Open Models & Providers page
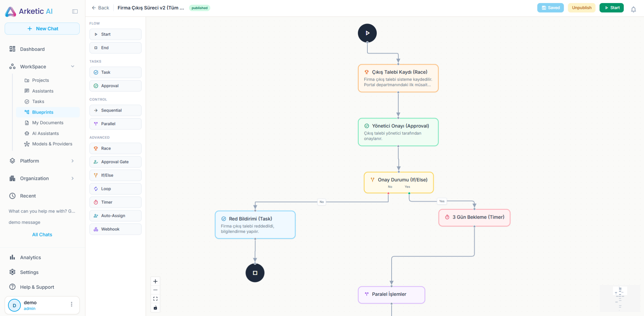Screen dimensions: 644x316 click(48, 144)
